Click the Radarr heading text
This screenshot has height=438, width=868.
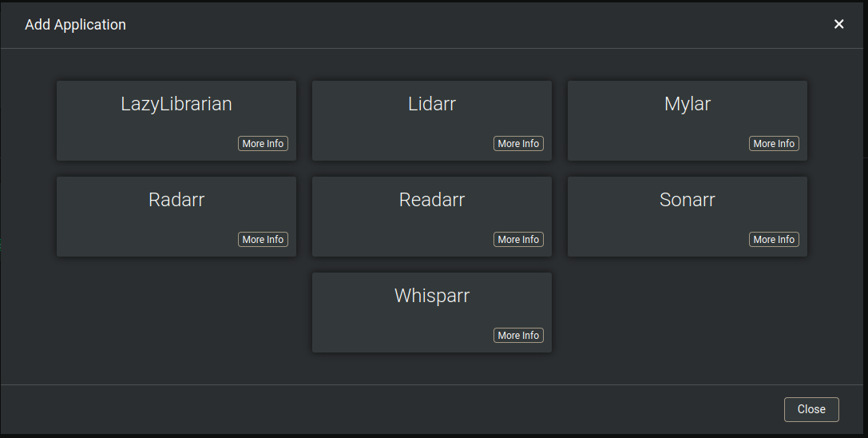coord(176,200)
